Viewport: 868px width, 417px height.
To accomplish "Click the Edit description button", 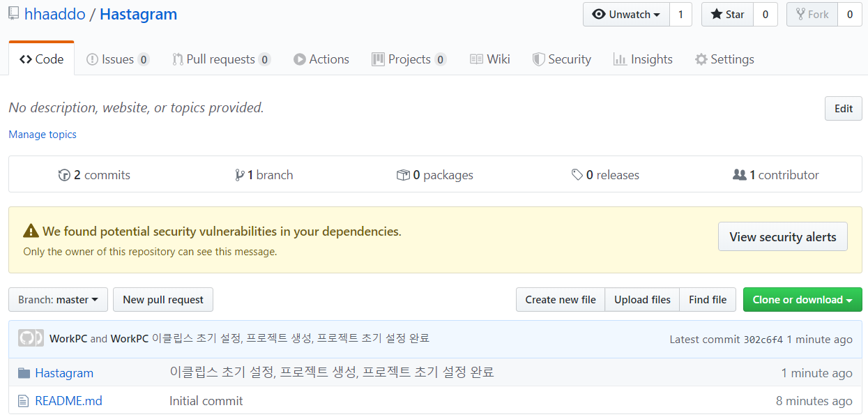I will pos(844,109).
